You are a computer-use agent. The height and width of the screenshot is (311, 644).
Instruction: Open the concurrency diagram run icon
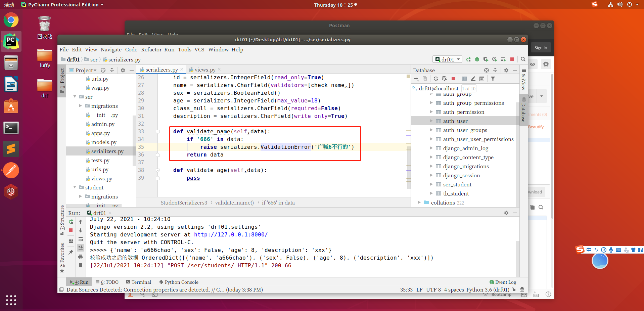click(503, 59)
